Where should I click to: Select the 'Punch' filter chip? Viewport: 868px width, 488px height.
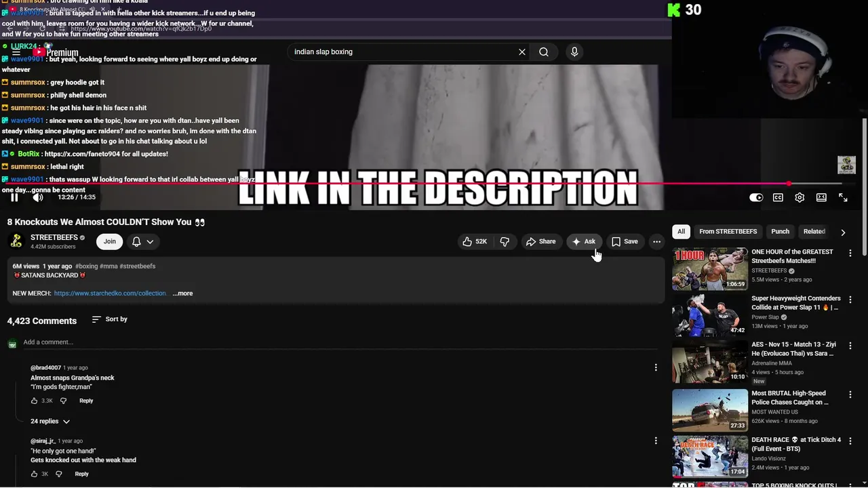tap(780, 232)
